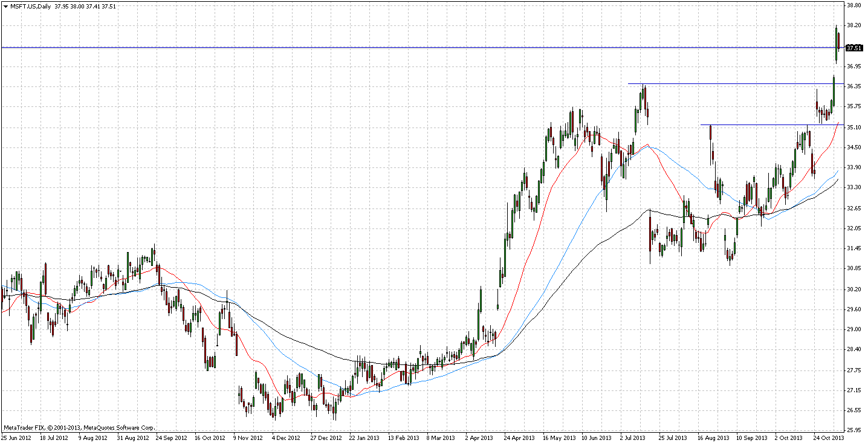Click the 27.75 price axis label

pos(853,370)
